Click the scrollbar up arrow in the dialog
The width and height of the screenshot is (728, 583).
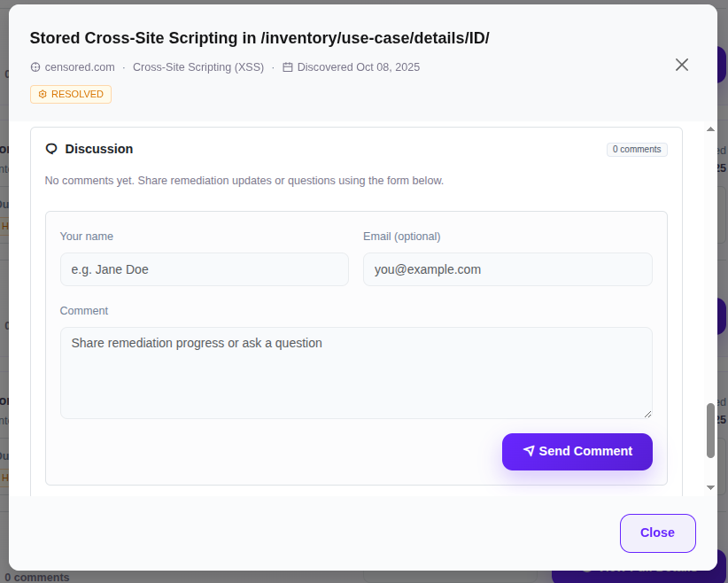tap(710, 130)
